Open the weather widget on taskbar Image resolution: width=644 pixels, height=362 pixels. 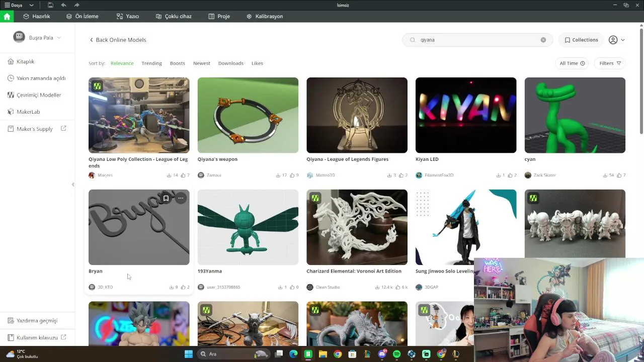(22, 354)
